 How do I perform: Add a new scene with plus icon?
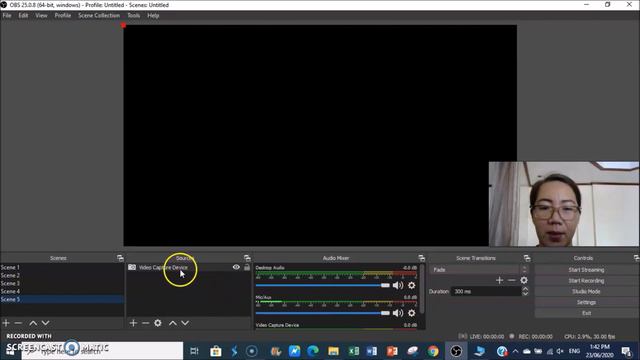(6, 323)
